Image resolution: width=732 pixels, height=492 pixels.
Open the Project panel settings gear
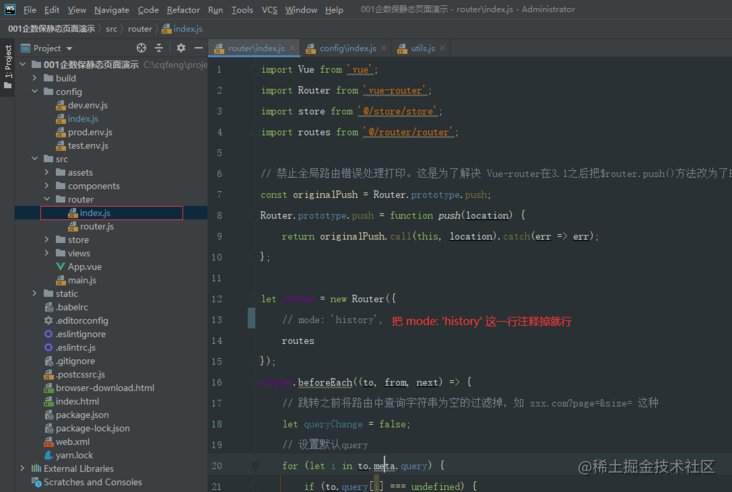click(x=181, y=48)
